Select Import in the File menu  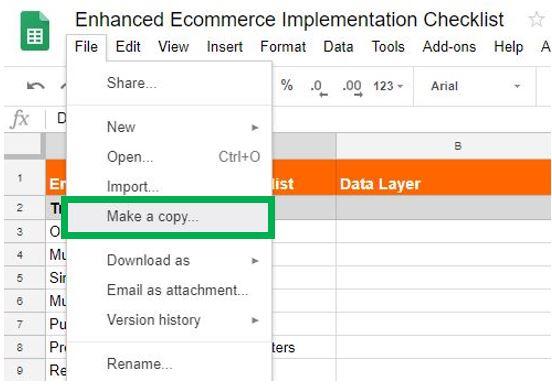click(169, 187)
